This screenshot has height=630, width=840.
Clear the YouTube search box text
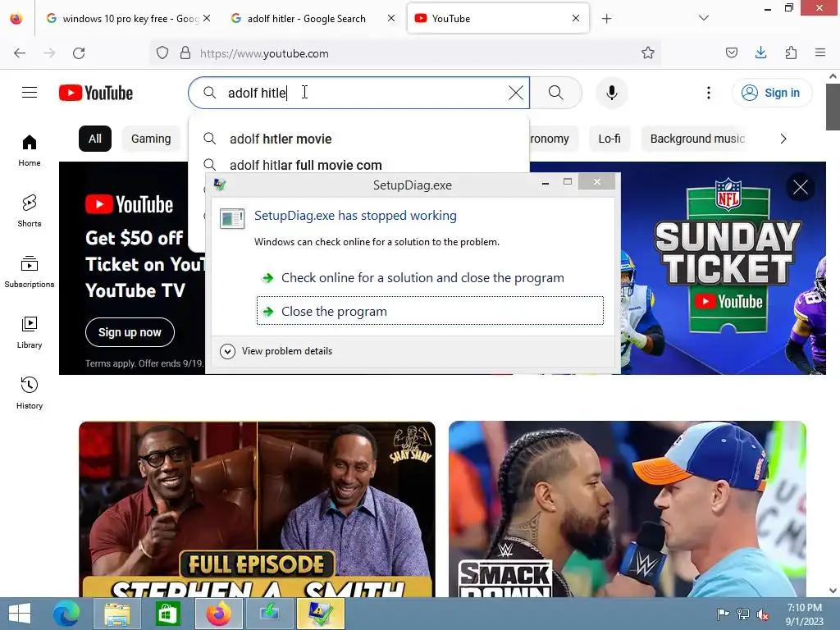[x=515, y=93]
